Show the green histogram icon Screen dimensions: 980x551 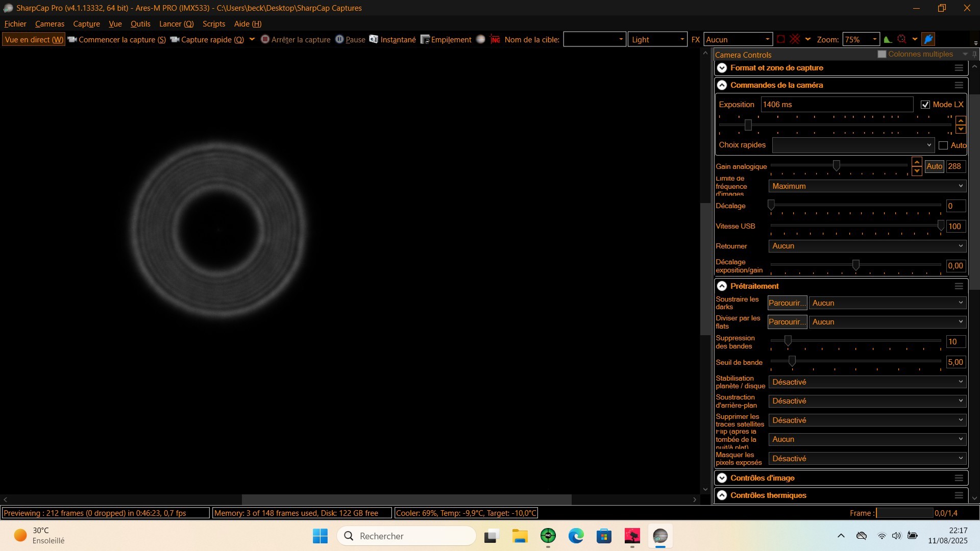[888, 39]
